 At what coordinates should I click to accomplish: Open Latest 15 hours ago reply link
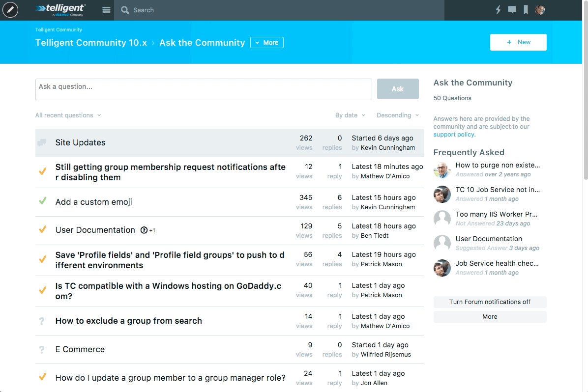tap(383, 197)
